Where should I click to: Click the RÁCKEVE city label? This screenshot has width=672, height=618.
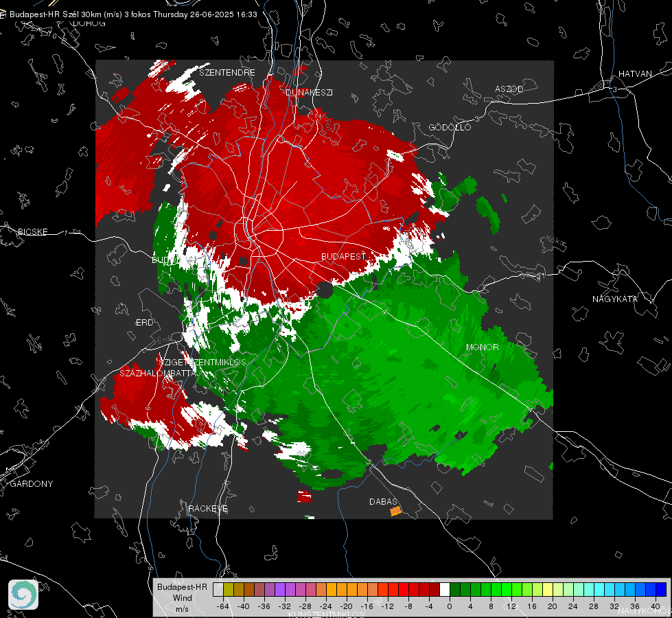(208, 508)
